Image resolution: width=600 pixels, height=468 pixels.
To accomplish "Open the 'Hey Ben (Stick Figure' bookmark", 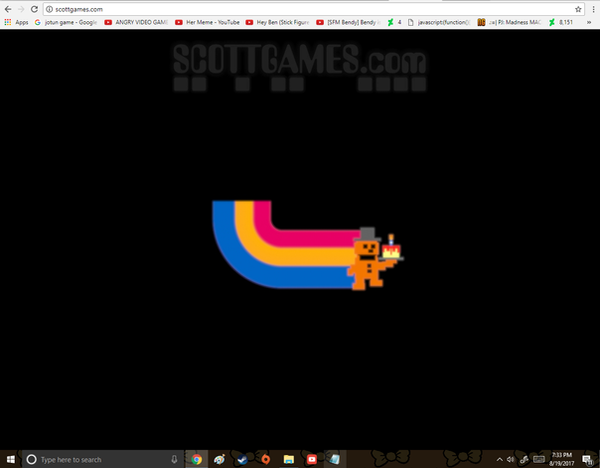I will (277, 22).
